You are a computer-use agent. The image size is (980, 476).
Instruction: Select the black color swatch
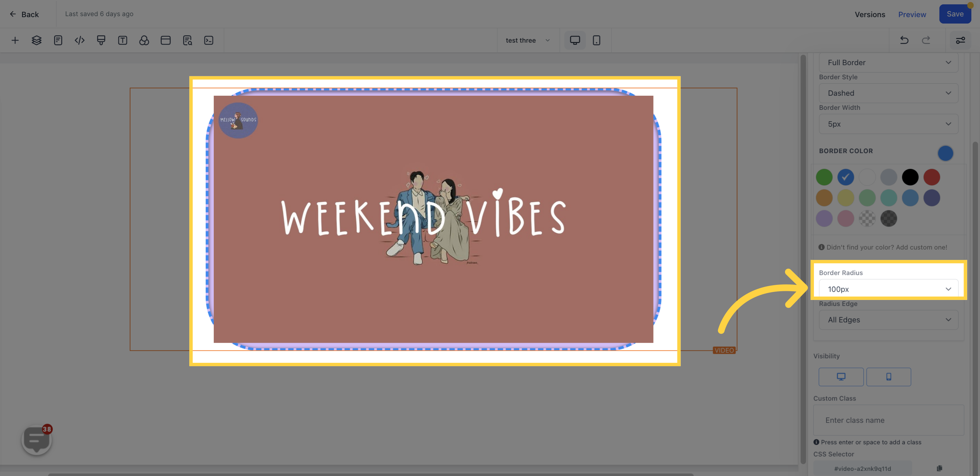coord(910,177)
